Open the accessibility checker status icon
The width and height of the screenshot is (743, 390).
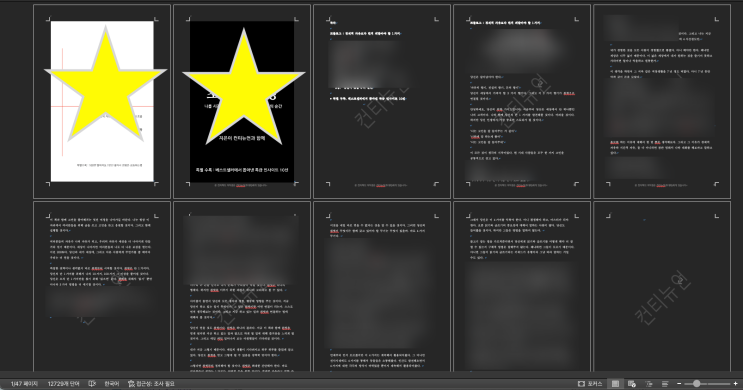[x=131, y=383]
